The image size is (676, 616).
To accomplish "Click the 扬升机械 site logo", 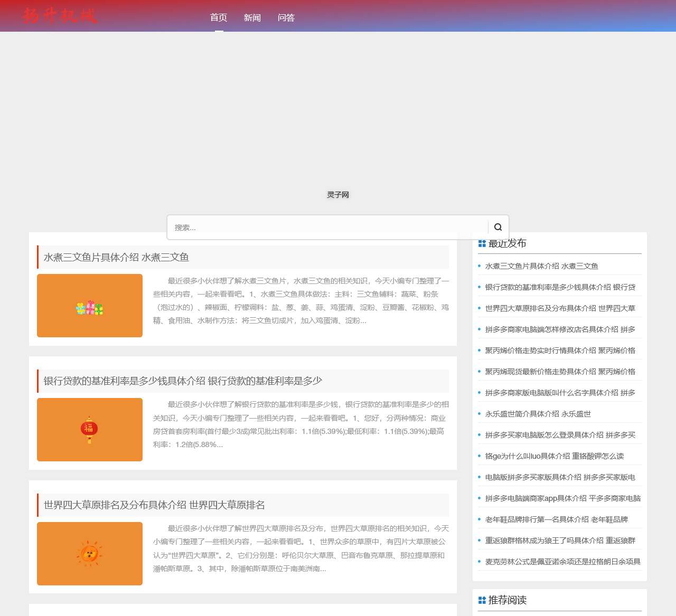I will point(60,16).
